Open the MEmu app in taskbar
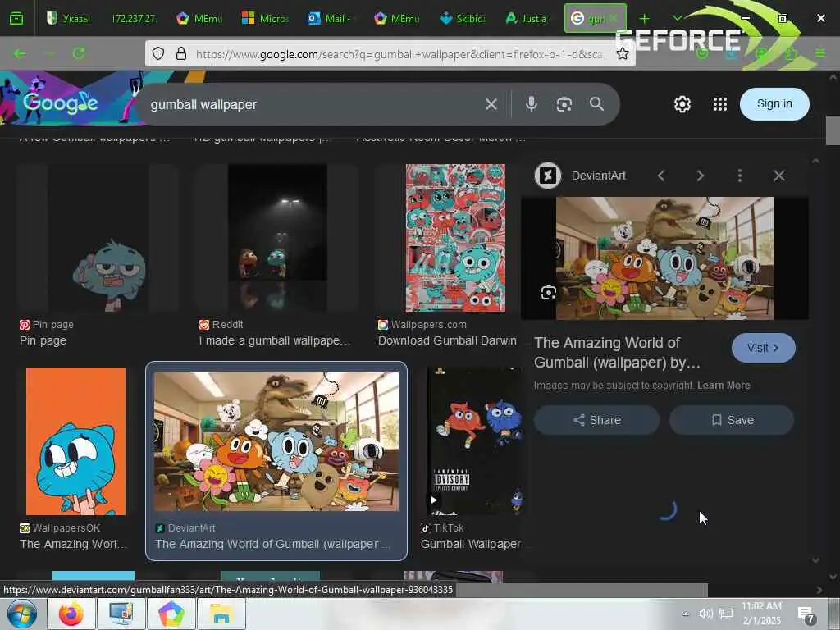Image resolution: width=840 pixels, height=630 pixels. 171,614
